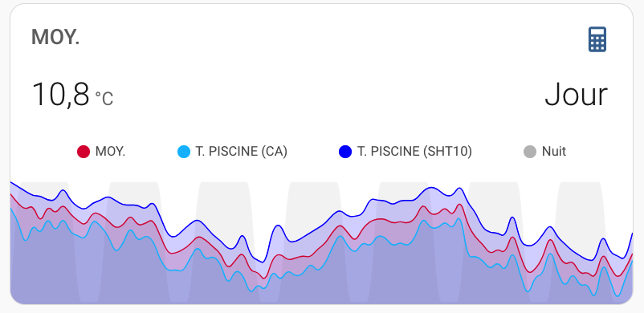Image resolution: width=644 pixels, height=313 pixels.
Task: Click the rightmost grey night band in the graph
Action: [x=580, y=242]
